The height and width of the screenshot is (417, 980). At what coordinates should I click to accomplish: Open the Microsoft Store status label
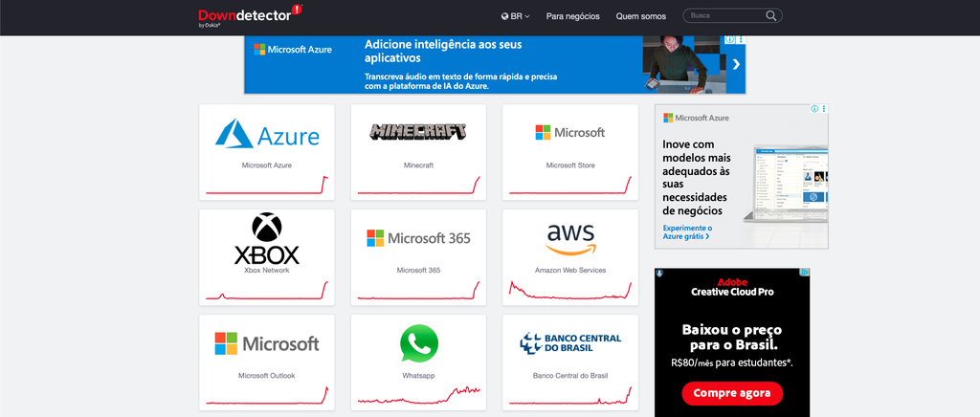570,165
